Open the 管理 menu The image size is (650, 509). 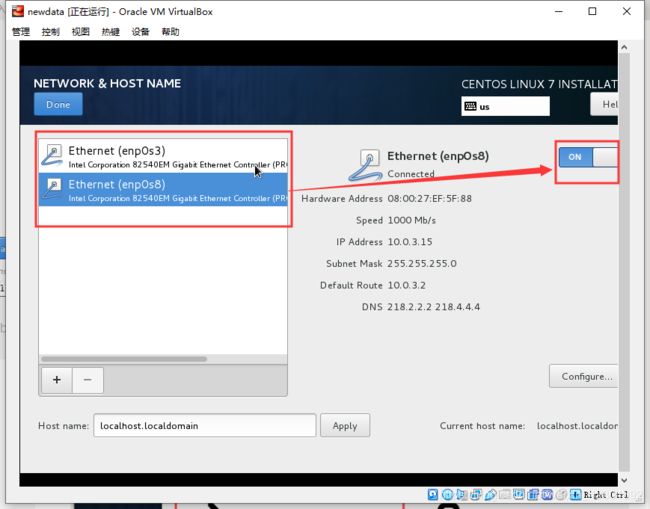point(21,32)
